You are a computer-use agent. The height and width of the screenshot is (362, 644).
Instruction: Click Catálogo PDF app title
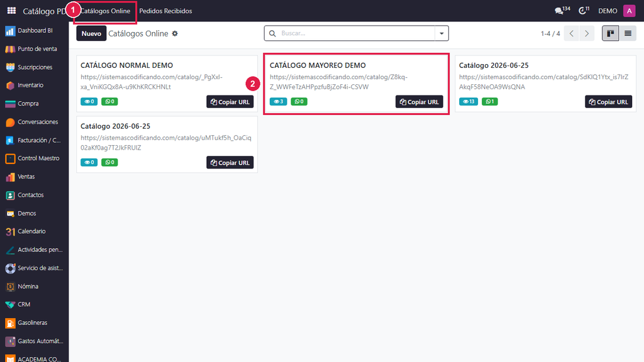(44, 11)
